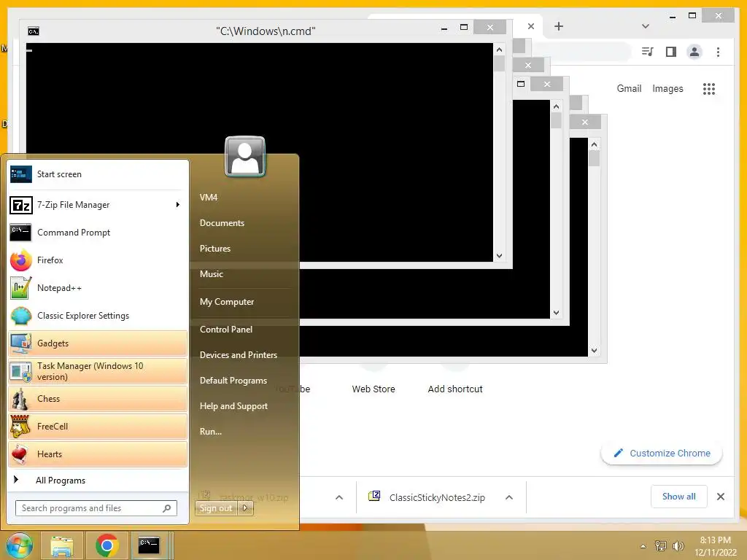Open Music from start menu
The height and width of the screenshot is (560, 747).
212,274
